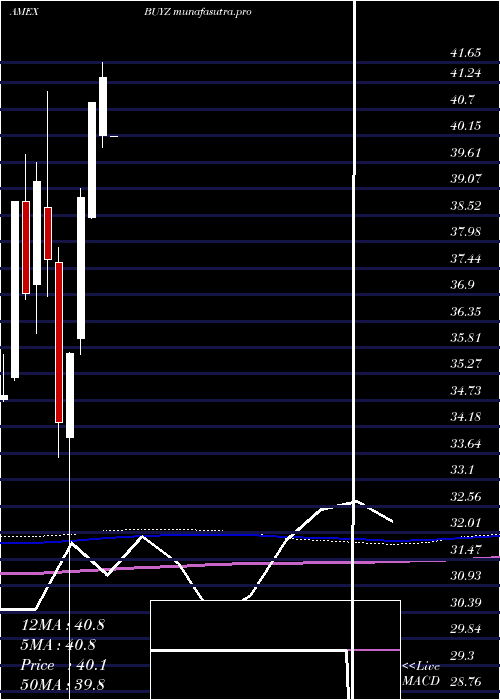
Task: Click the Price : 40.1 readout
Action: tap(63, 665)
